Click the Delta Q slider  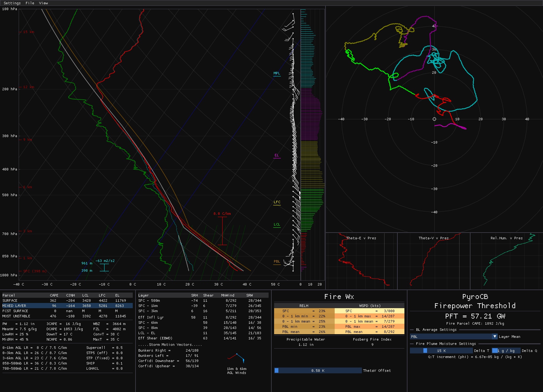[506, 351]
